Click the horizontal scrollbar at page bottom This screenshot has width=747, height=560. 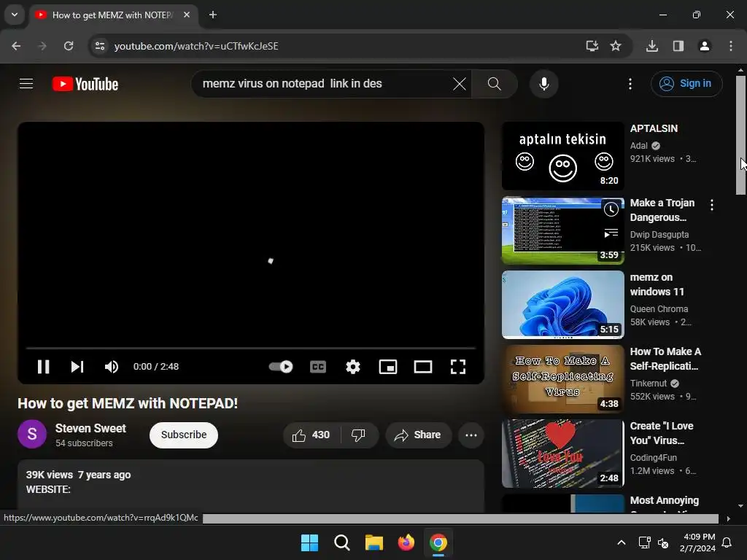click(460, 518)
